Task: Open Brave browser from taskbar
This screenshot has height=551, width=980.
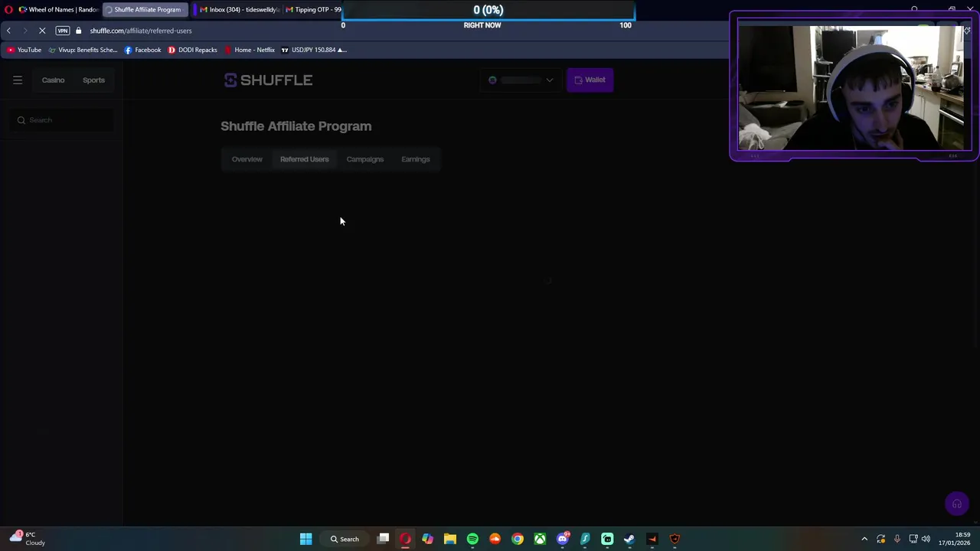Action: (675, 540)
